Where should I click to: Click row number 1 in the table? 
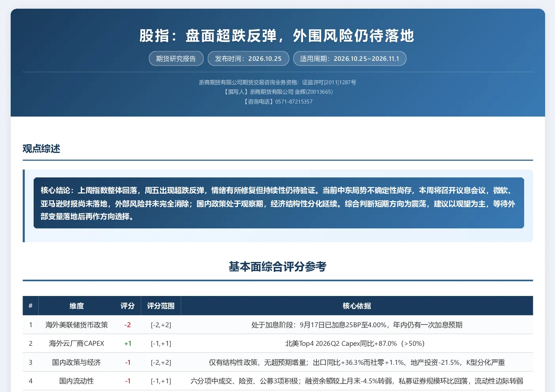pos(30,325)
